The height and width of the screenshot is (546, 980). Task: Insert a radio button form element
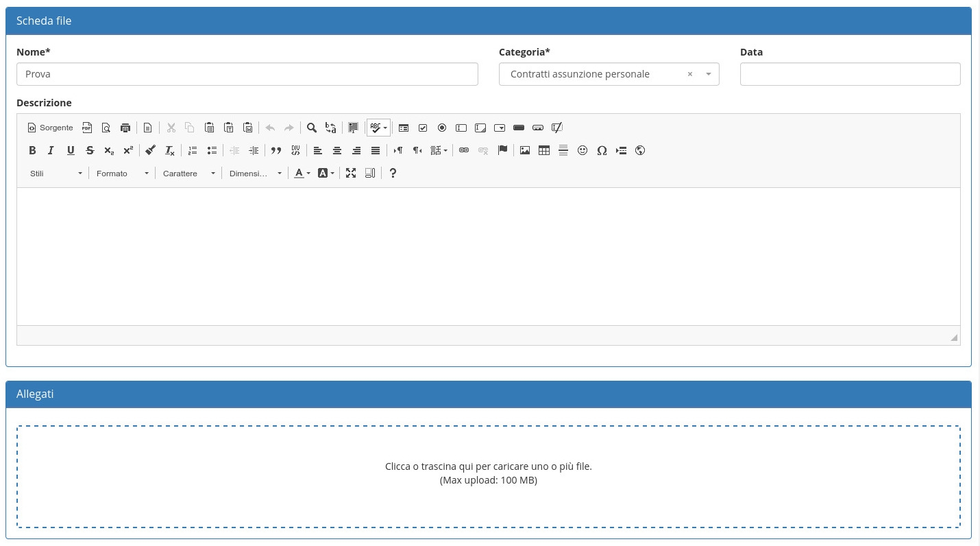[x=442, y=128]
